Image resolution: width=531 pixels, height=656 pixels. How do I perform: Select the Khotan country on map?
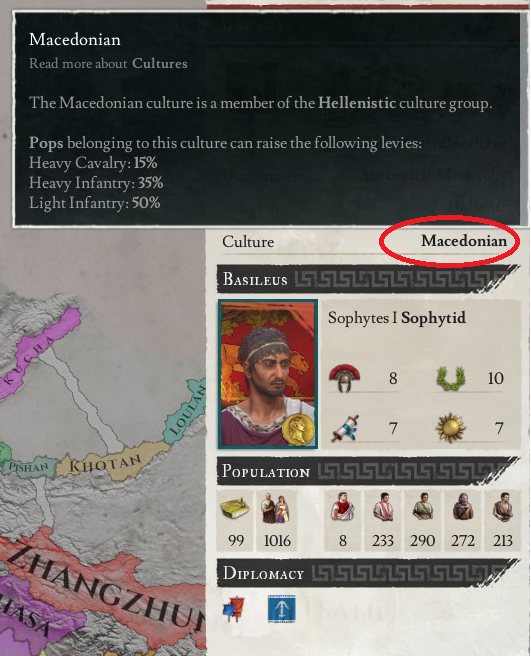tap(105, 463)
